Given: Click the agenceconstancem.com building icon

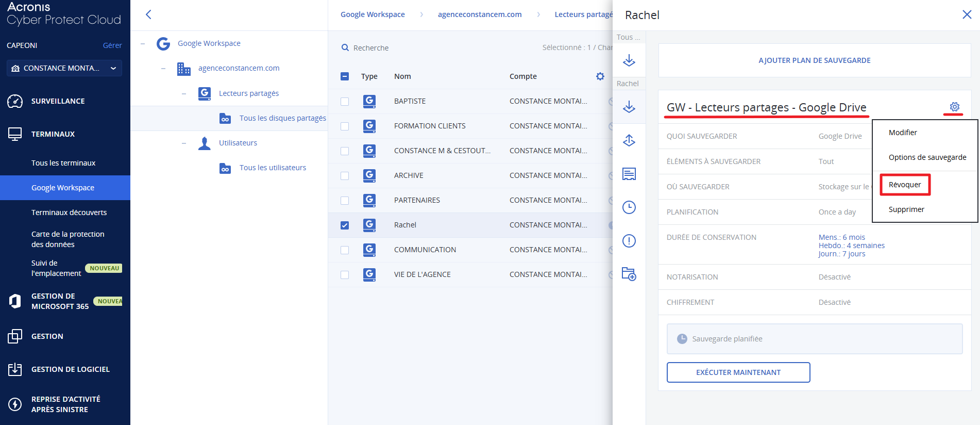Looking at the screenshot, I should [x=184, y=68].
